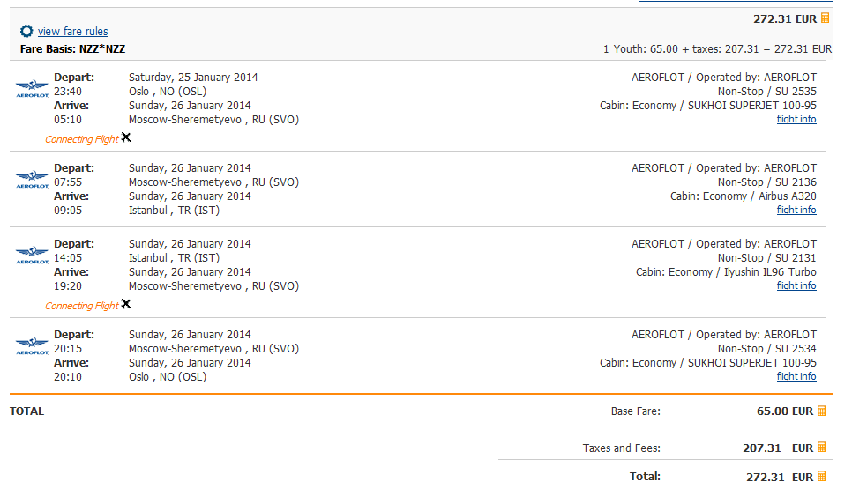
Task: Click calculator icon beside Total 272.31 EUR
Action: coord(822,476)
